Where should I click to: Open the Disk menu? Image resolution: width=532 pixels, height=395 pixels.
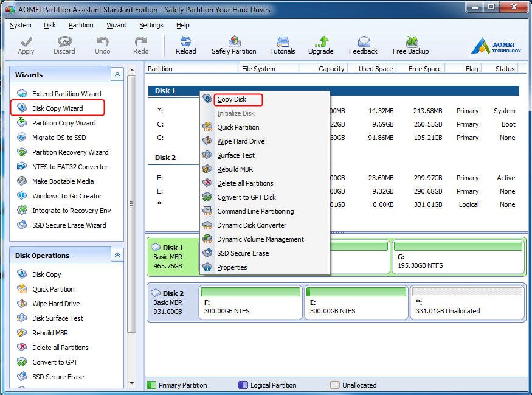coord(49,25)
